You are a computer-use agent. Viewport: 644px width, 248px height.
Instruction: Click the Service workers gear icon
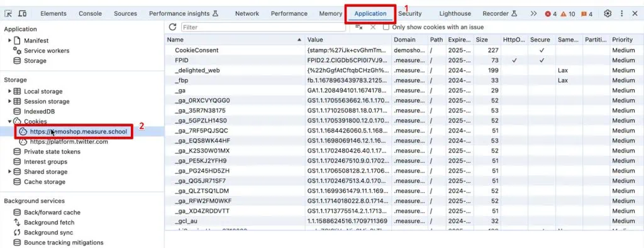pyautogui.click(x=17, y=50)
